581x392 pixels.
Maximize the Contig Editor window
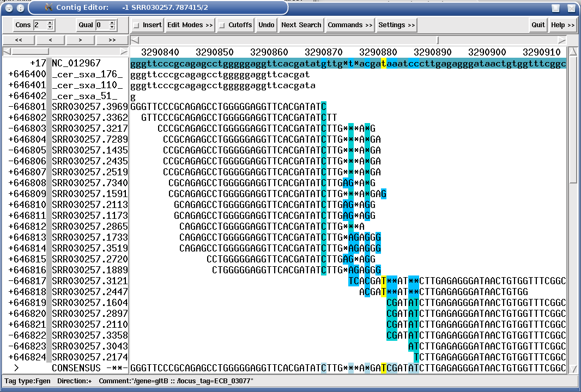click(x=555, y=8)
